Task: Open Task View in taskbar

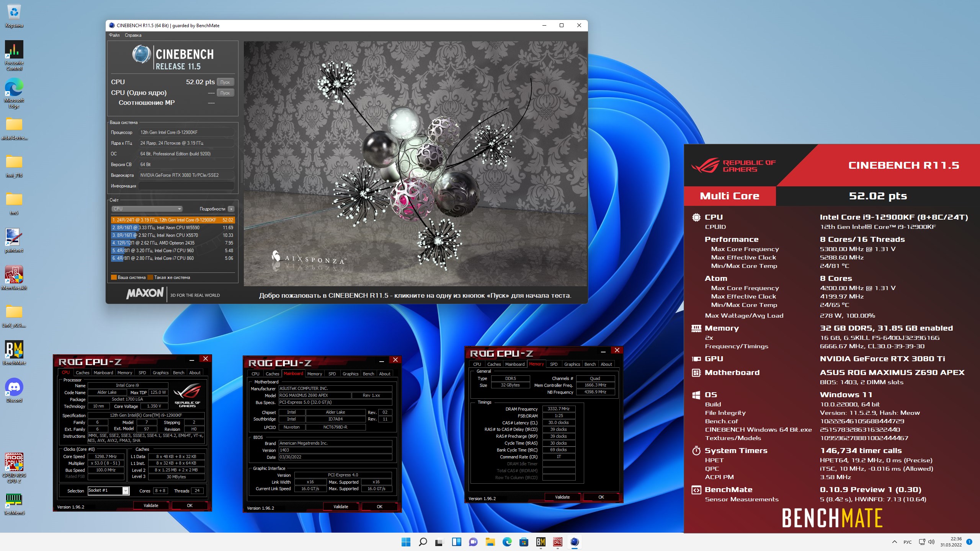Action: (x=439, y=542)
